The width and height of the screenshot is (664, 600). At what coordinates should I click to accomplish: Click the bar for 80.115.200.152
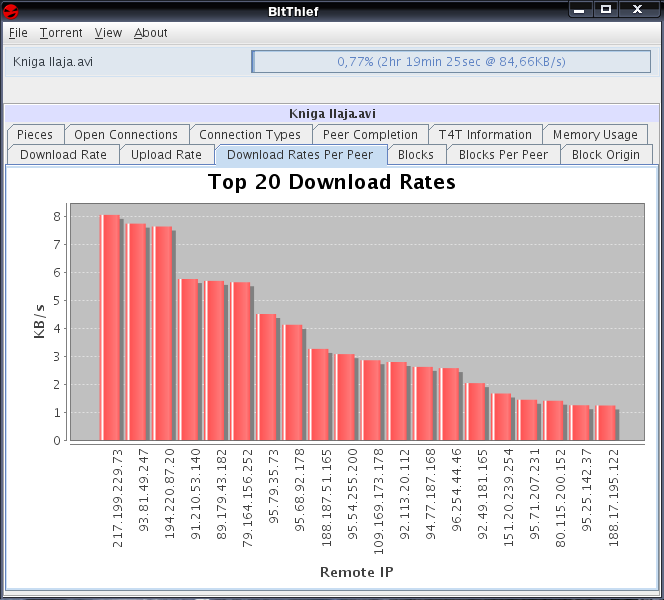coord(553,421)
